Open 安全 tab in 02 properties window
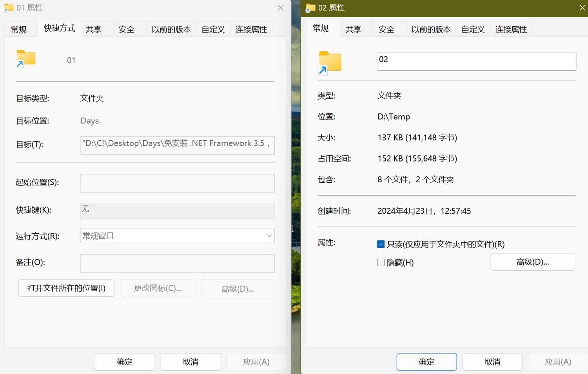 [x=386, y=29]
